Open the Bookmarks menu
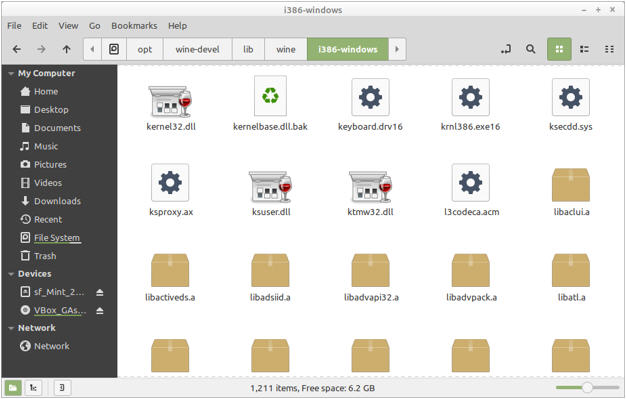 [x=134, y=26]
